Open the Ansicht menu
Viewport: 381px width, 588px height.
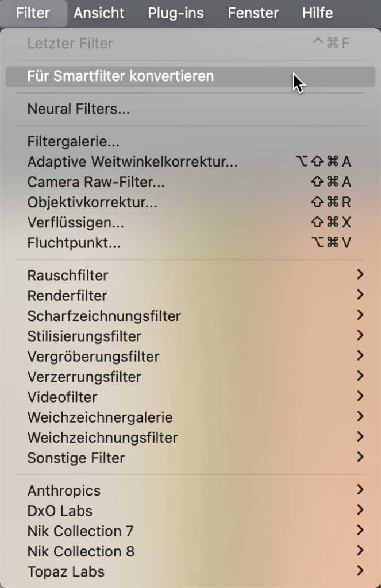(x=99, y=13)
